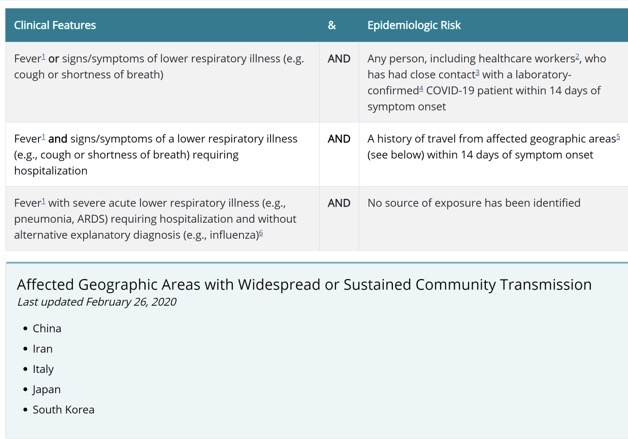Follow footnote 3 after "close contact"
The height and width of the screenshot is (439, 628).
477,72
